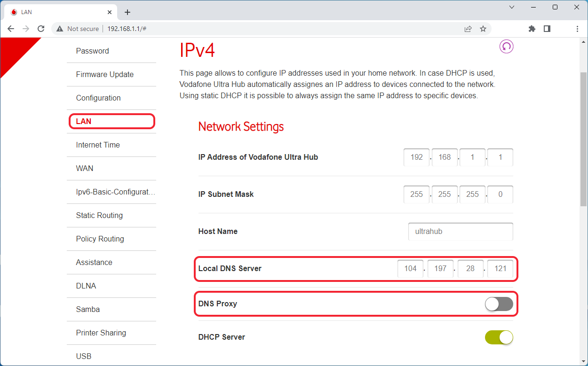Select LAN in the sidebar
This screenshot has height=366, width=588.
coord(112,121)
